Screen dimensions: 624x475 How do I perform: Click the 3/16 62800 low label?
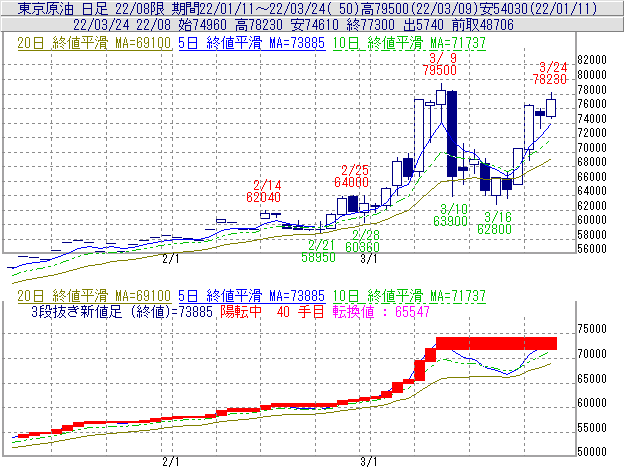tap(494, 223)
